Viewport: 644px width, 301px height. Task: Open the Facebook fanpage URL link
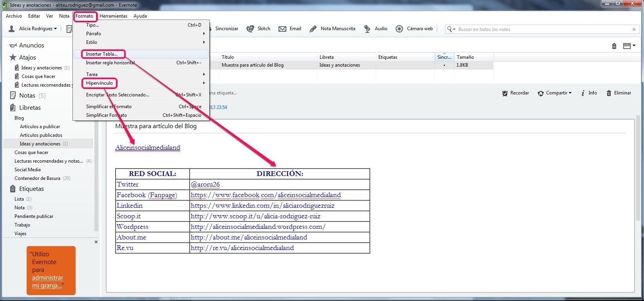(266, 195)
